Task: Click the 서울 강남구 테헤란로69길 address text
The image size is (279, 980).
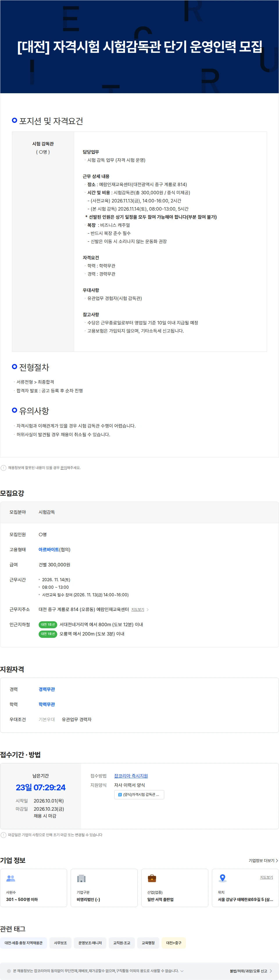Action: [x=246, y=900]
